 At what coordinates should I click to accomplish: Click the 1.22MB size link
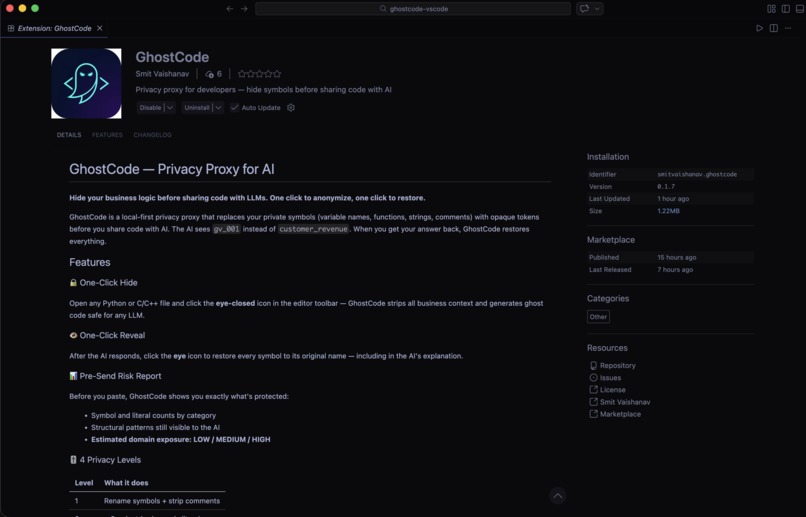click(668, 211)
